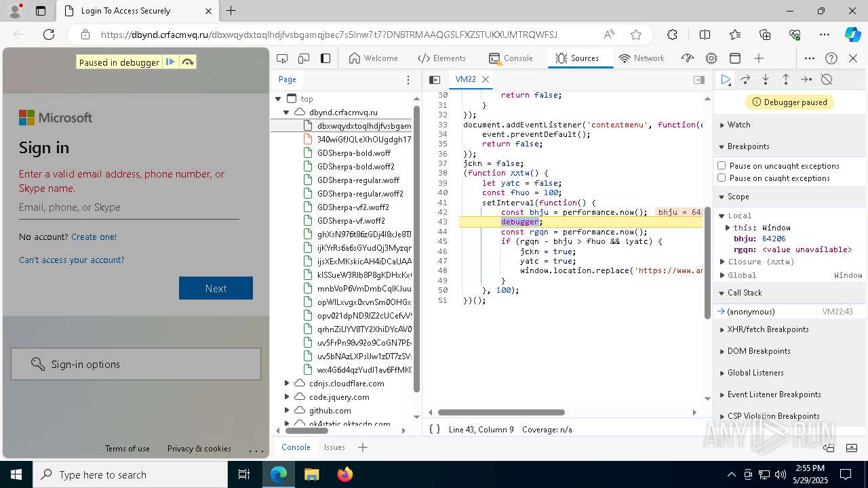This screenshot has height=488, width=868.
Task: Switch to Console tab in DevTools toolbar
Action: coord(511,58)
